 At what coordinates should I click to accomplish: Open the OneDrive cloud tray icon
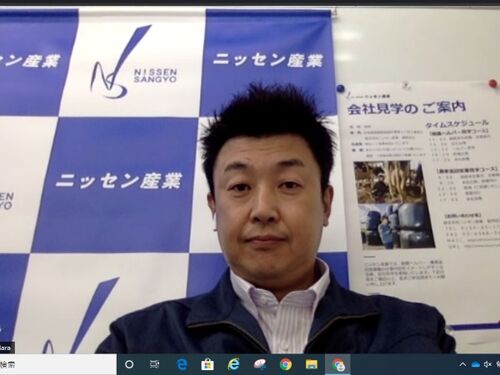pos(475,365)
